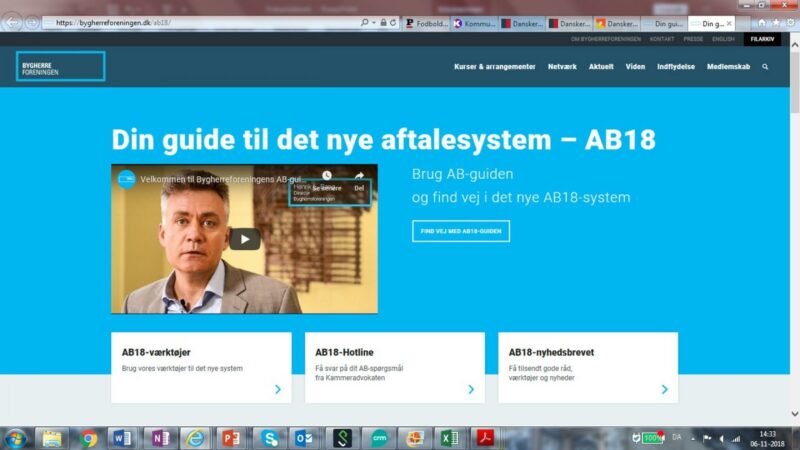Click the arrow on AB18-nyhedsbrevet card
The width and height of the screenshot is (800, 450).
[x=664, y=389]
